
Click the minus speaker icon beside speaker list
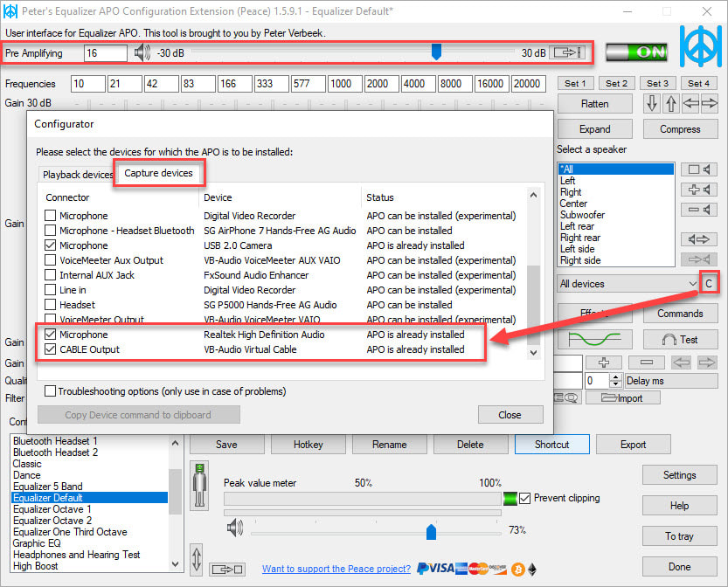click(699, 210)
